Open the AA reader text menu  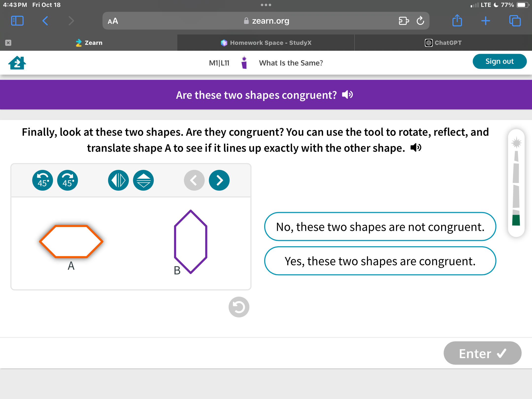[113, 21]
